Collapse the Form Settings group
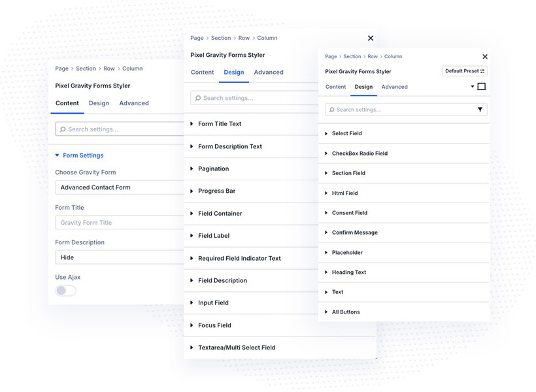536x392 pixels. [x=79, y=155]
